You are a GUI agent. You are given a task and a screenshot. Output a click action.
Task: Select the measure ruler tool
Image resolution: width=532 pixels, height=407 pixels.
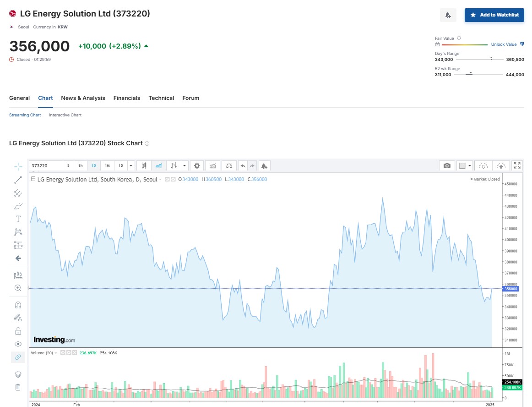18,275
